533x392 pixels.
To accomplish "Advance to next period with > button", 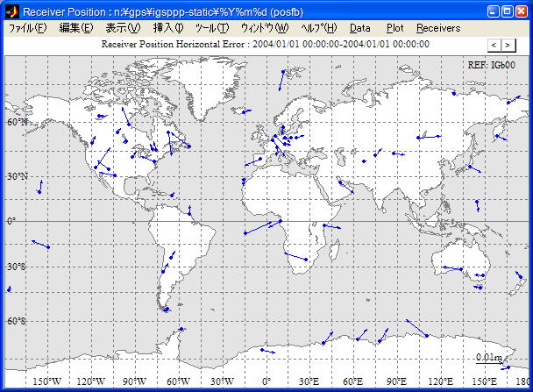I will pyautogui.click(x=508, y=44).
